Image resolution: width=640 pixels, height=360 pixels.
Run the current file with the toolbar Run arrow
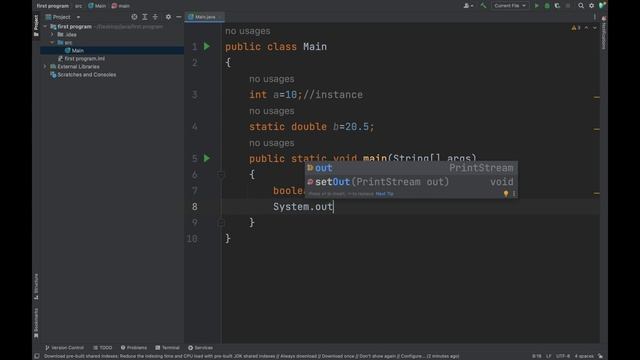click(537, 6)
